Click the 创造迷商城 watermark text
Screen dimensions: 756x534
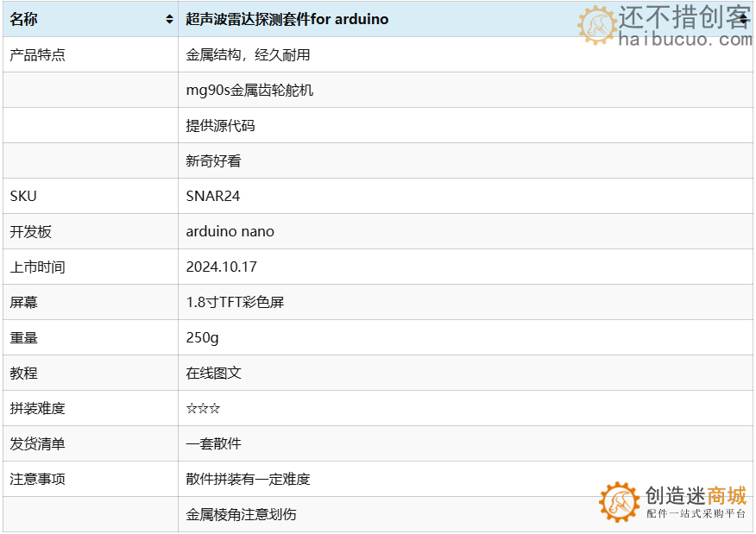[696, 496]
